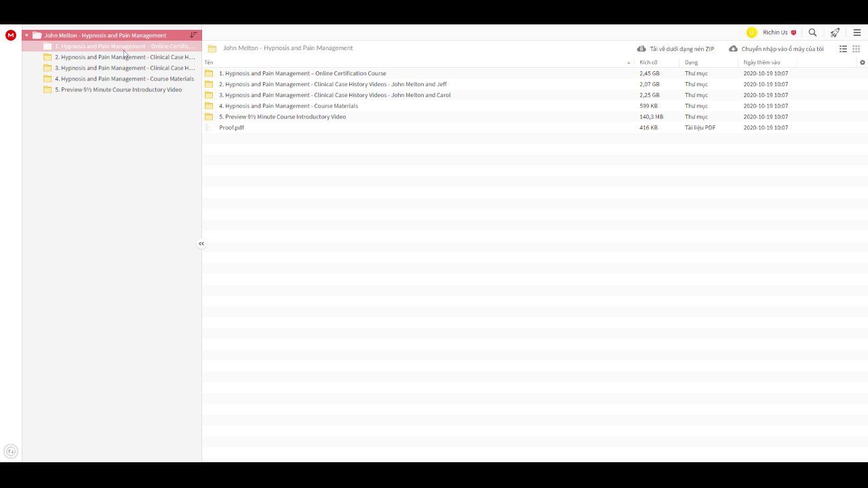Click tree folder icon for 5. Preview video
This screenshot has width=868, height=488.
click(47, 89)
